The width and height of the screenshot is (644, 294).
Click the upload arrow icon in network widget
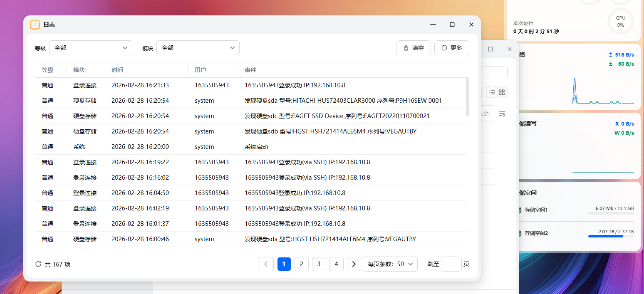tap(611, 54)
